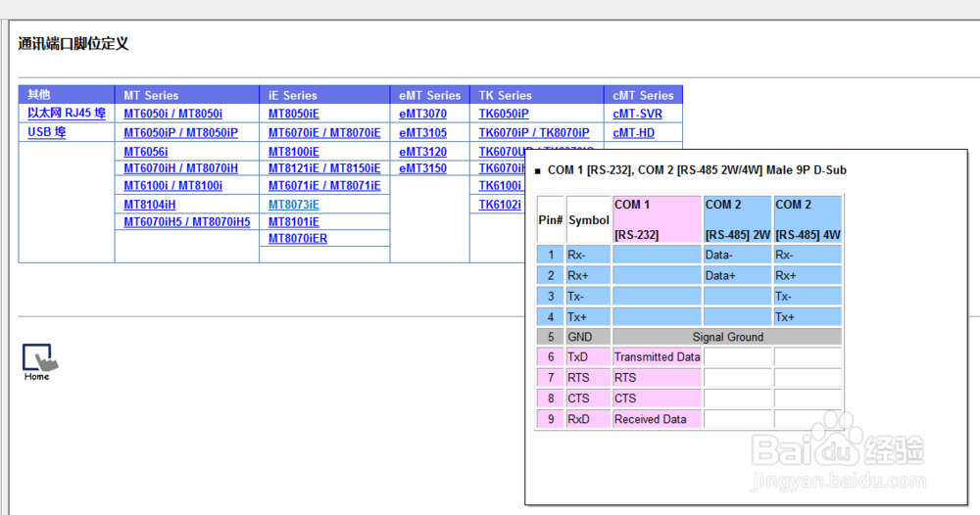
Task: Click the COM 2 [RS-485] 4W header
Action: (x=808, y=219)
